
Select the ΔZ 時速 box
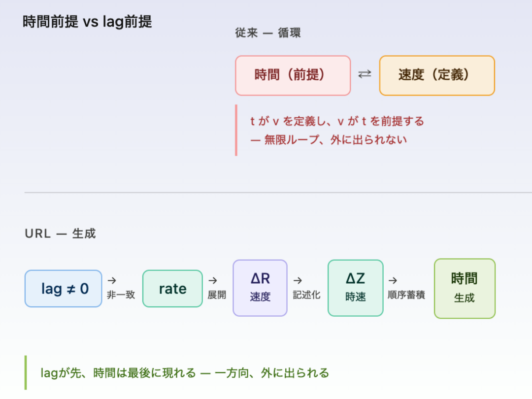(x=355, y=288)
